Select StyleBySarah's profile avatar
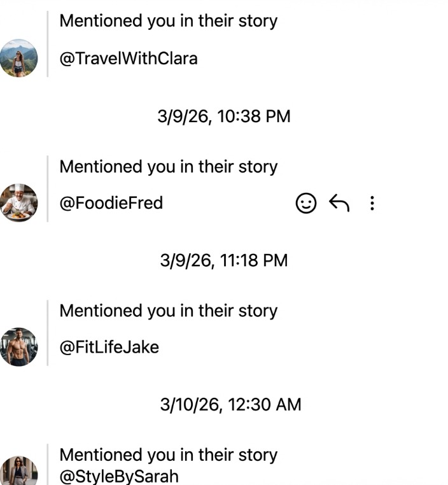The image size is (448, 485). tap(18, 472)
